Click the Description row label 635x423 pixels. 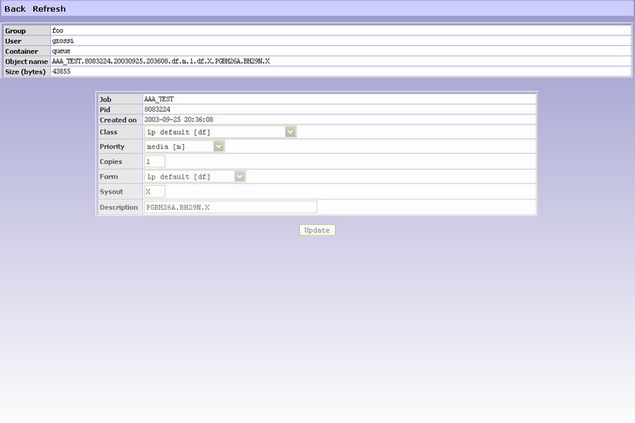click(120, 207)
